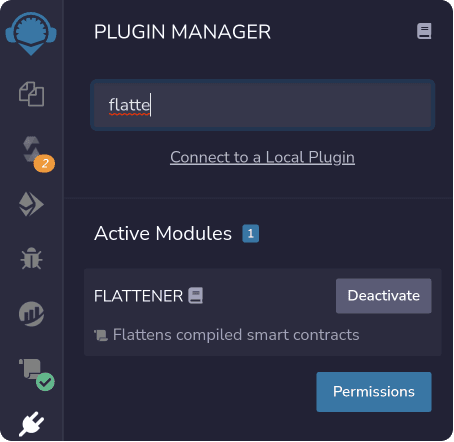Click the Active Modules heading

click(x=163, y=233)
